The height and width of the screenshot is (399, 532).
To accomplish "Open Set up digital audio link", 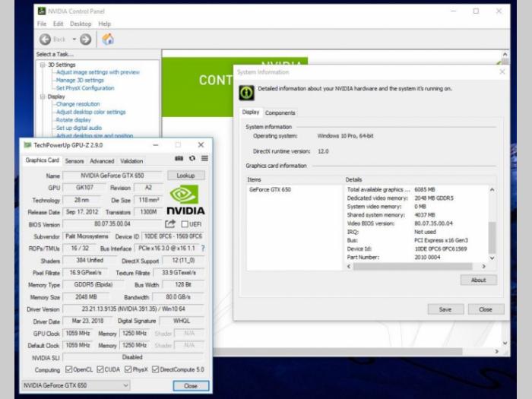I will tap(79, 128).
